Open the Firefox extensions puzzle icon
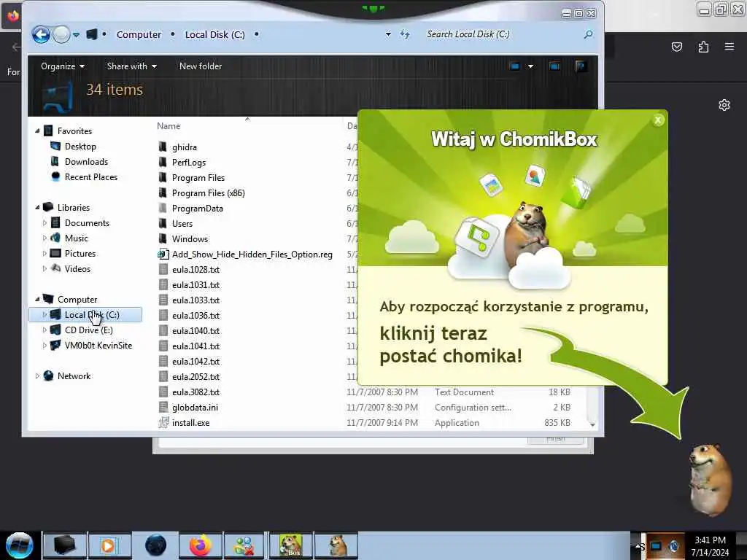Viewport: 747px width, 560px height. tap(703, 47)
